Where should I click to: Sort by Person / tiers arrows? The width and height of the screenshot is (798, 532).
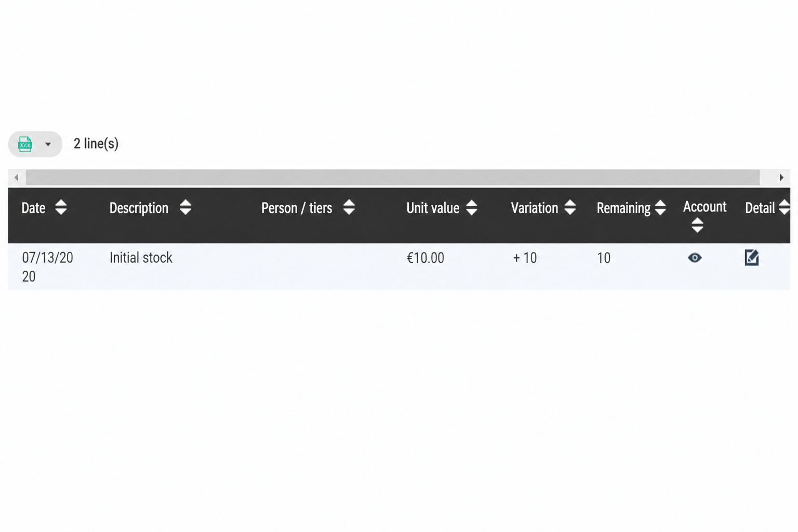tap(349, 207)
